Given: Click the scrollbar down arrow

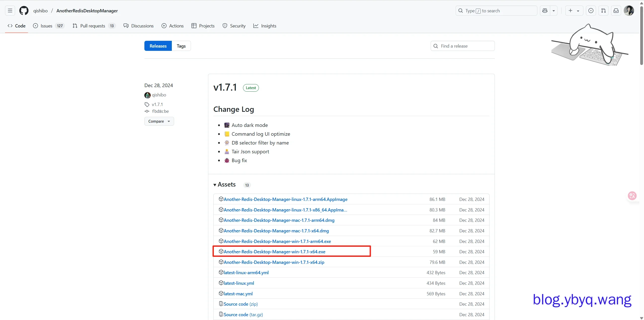Looking at the screenshot, I should click(641, 318).
